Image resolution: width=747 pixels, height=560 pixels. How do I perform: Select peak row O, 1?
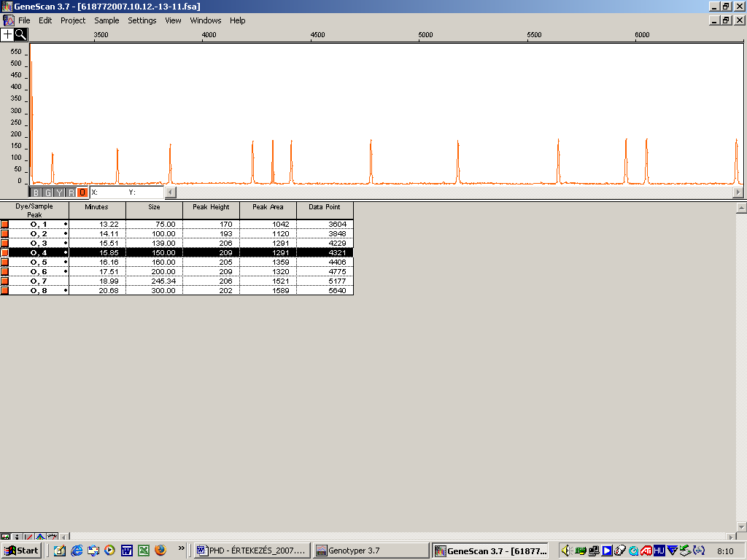pyautogui.click(x=177, y=225)
